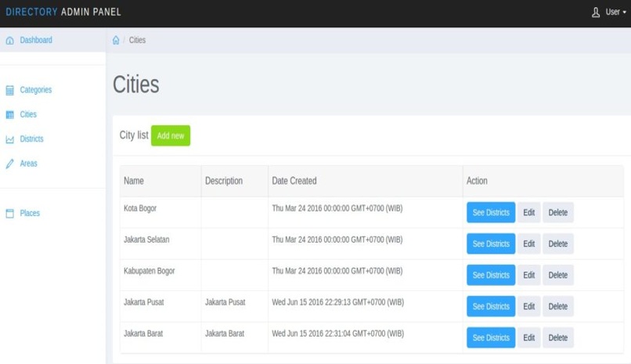Click the Places window icon in sidebar
The height and width of the screenshot is (364, 631).
10,214
